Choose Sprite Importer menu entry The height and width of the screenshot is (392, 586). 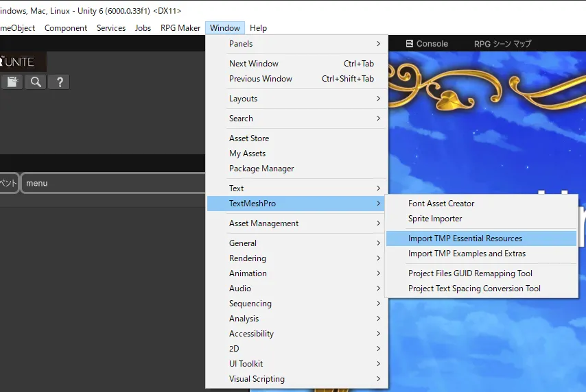coord(435,219)
